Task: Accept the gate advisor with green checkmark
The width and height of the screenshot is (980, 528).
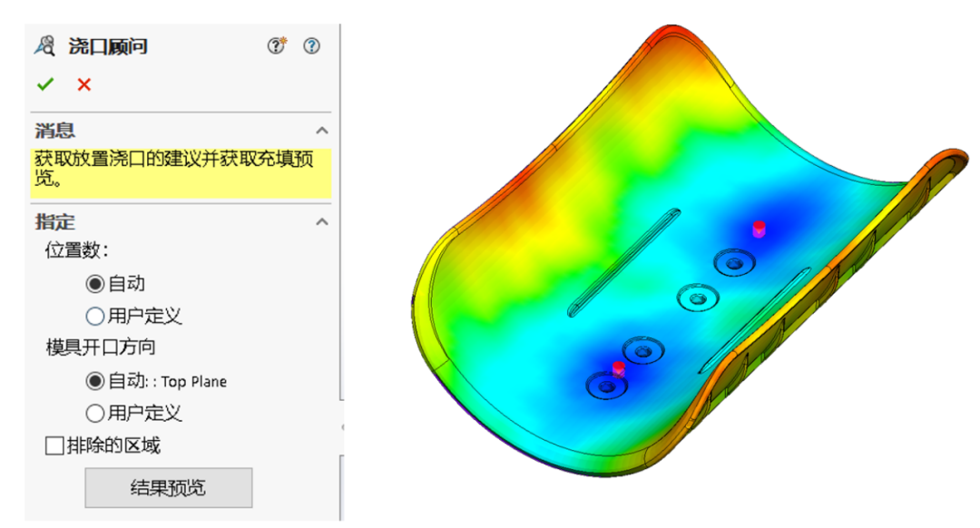Action: [x=44, y=84]
